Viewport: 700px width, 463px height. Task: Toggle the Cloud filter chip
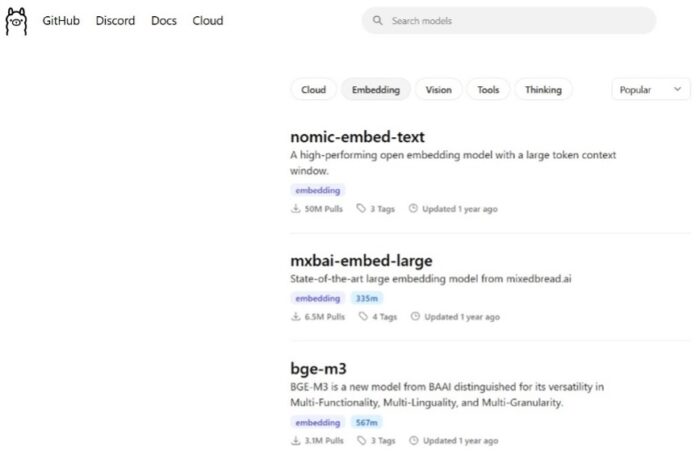313,90
